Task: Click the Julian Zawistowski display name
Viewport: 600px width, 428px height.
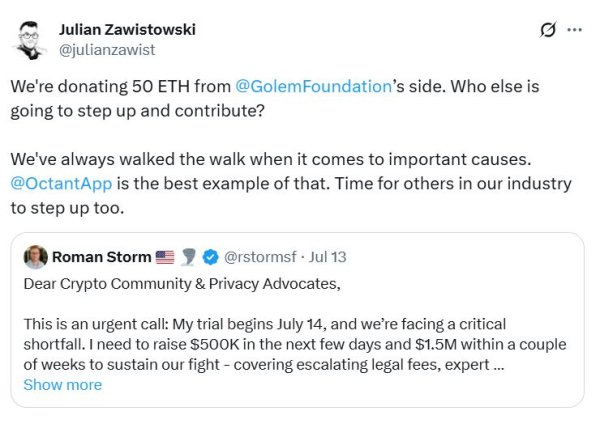Action: [x=127, y=29]
